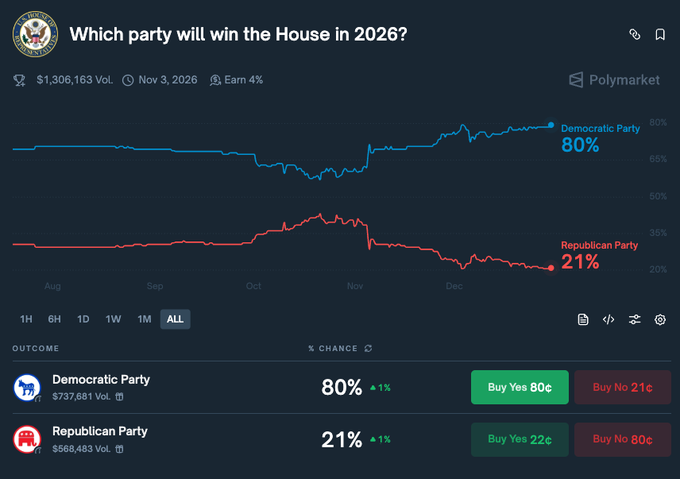Click the refresh icon beside % Chance
The image size is (680, 479).
(x=368, y=348)
